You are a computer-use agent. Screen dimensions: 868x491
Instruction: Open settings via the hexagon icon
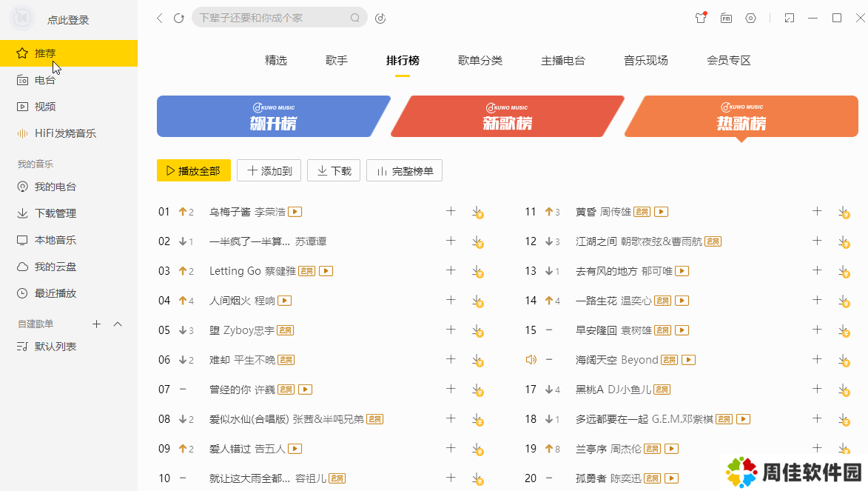pos(750,18)
